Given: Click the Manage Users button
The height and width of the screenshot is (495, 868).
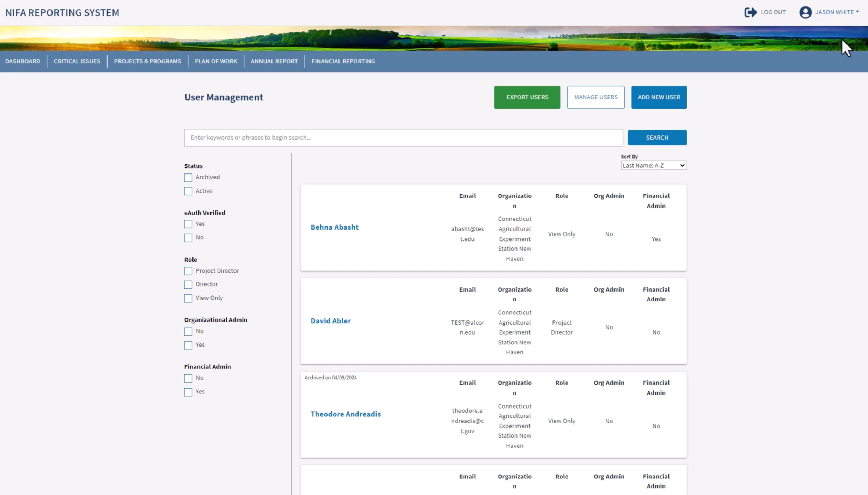Looking at the screenshot, I should coord(595,97).
